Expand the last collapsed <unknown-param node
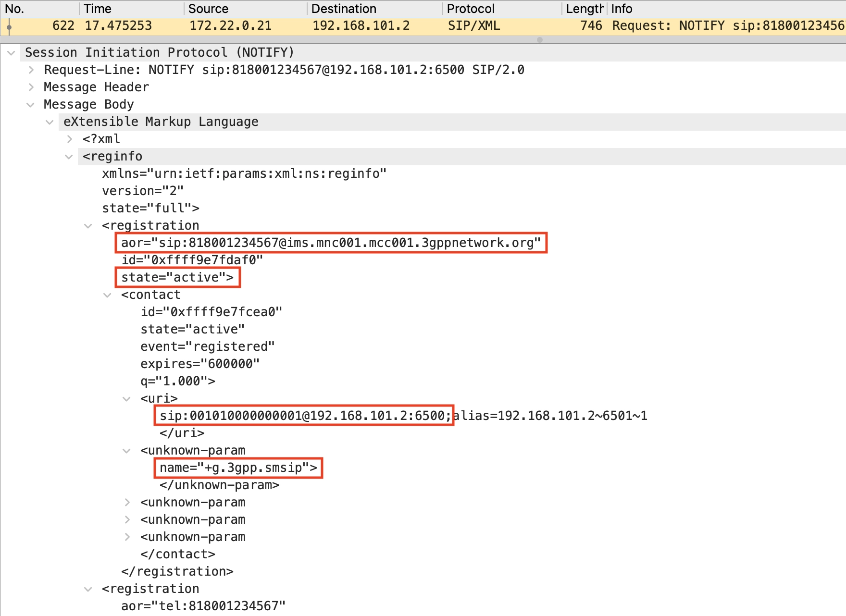 127,537
